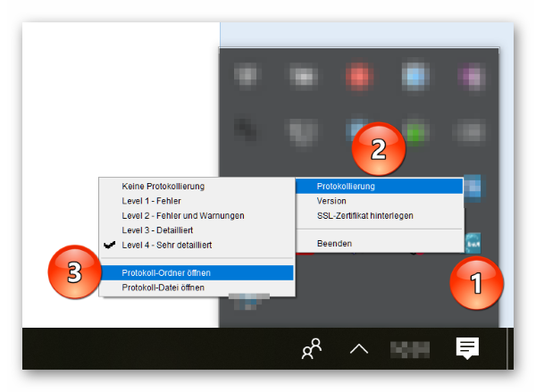Click the blurred clock in the taskbar

click(410, 349)
